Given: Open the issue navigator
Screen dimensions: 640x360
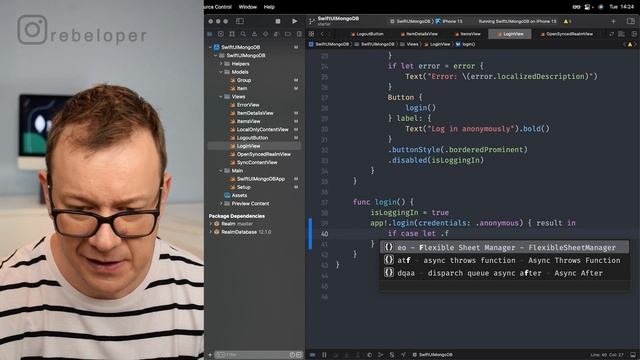Looking at the screenshot, I should tap(254, 34).
